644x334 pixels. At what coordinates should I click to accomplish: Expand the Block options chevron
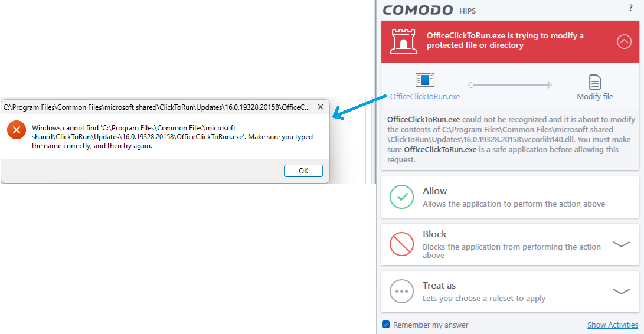(x=621, y=244)
